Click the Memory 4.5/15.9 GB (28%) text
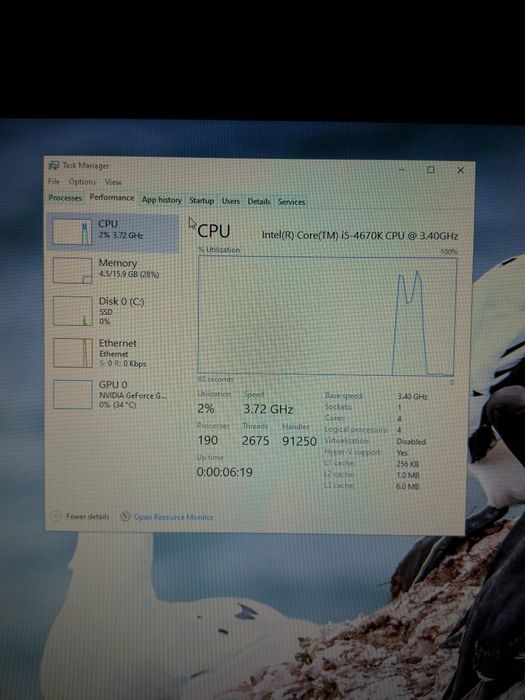 tap(129, 275)
